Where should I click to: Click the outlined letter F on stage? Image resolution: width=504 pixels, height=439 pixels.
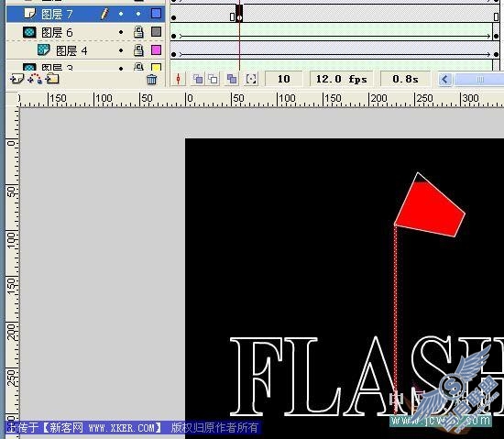257,376
